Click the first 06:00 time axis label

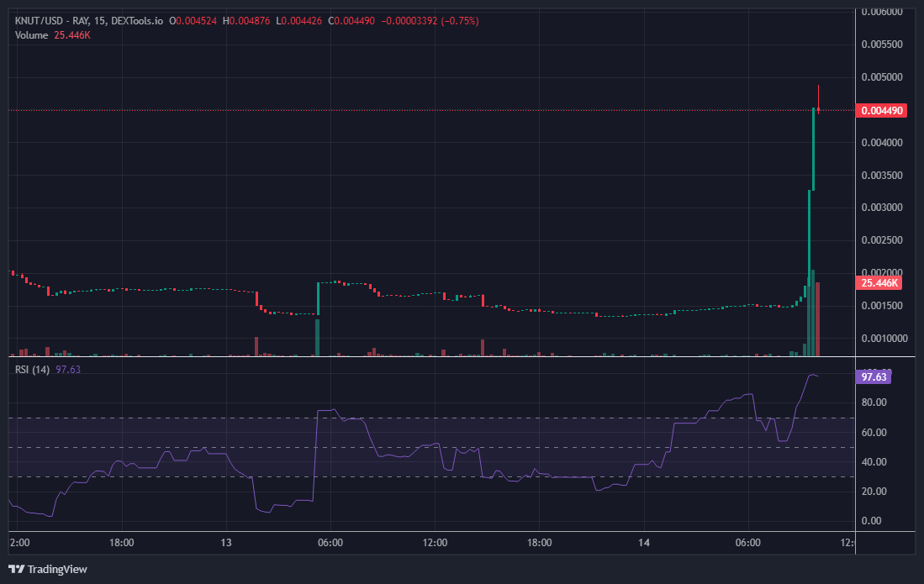point(330,543)
